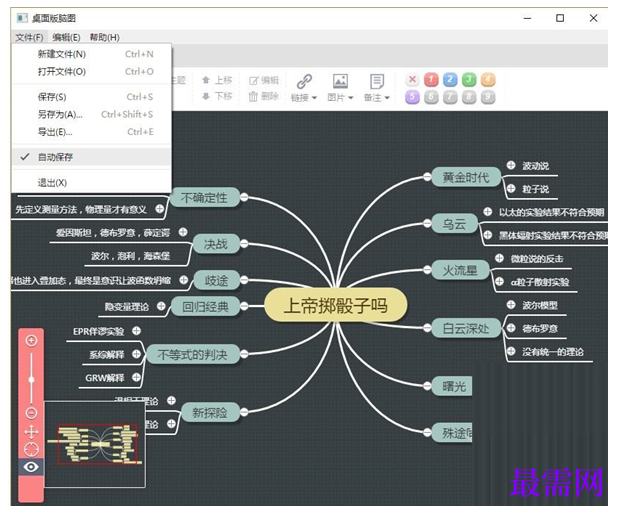
Task: Choose 另存为(A)... menu entry
Action: 92,115
